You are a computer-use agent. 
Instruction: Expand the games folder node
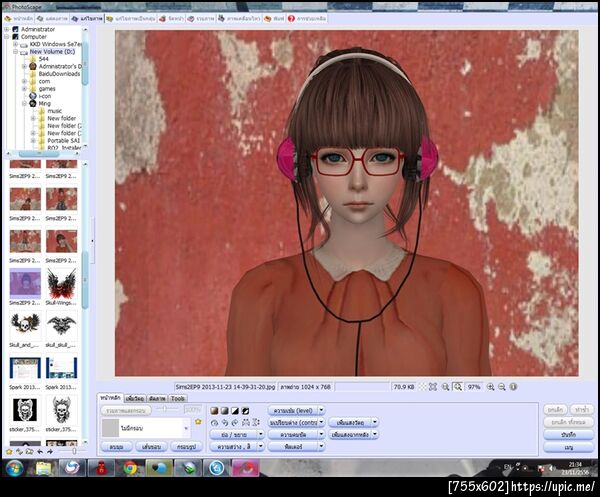pyautogui.click(x=24, y=89)
